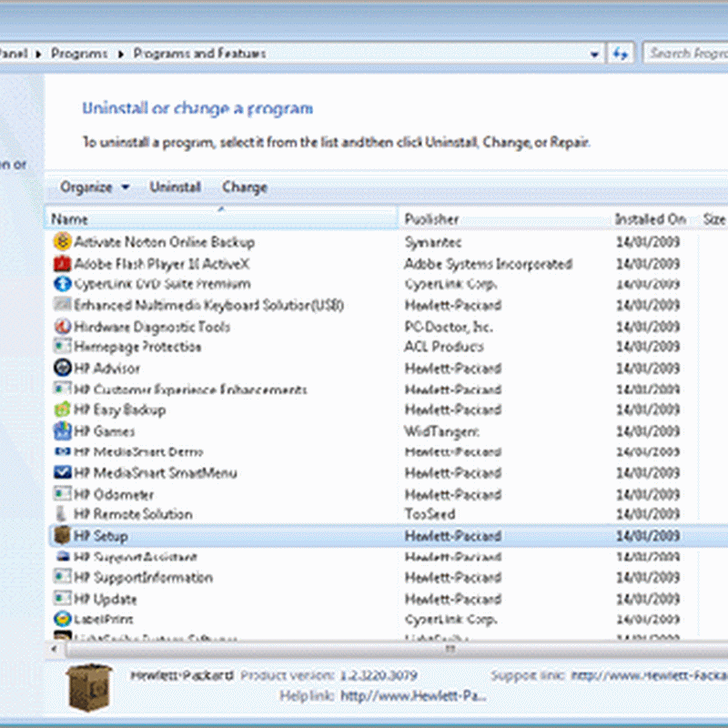Open the Organize dropdown menu

95,187
